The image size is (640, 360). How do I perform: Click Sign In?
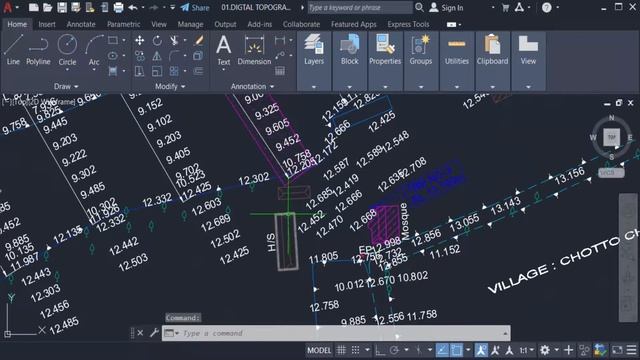(x=447, y=7)
